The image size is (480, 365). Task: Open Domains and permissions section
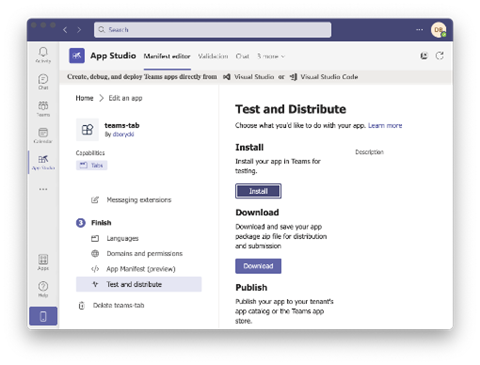coord(144,254)
